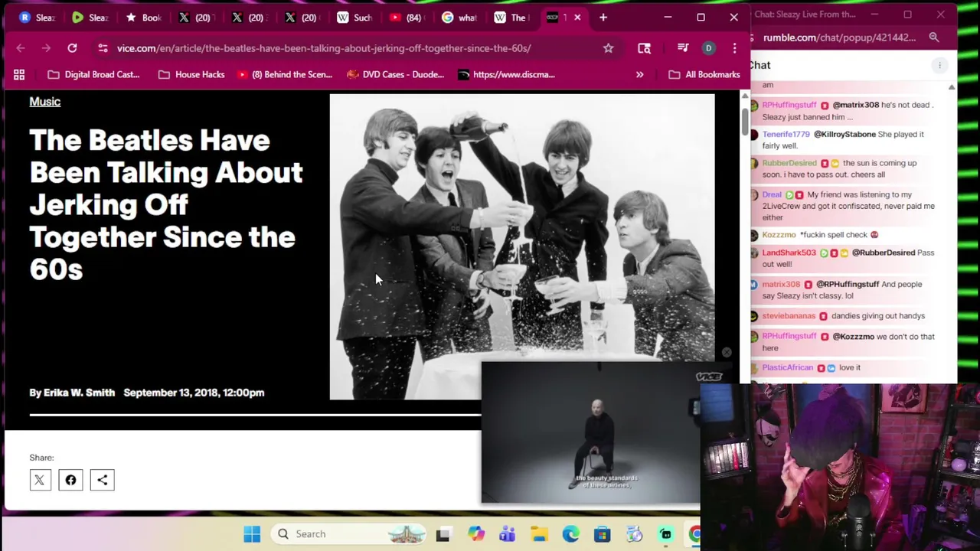Image resolution: width=980 pixels, height=551 pixels.
Task: Bookmark this page with the star icon
Action: (x=608, y=48)
